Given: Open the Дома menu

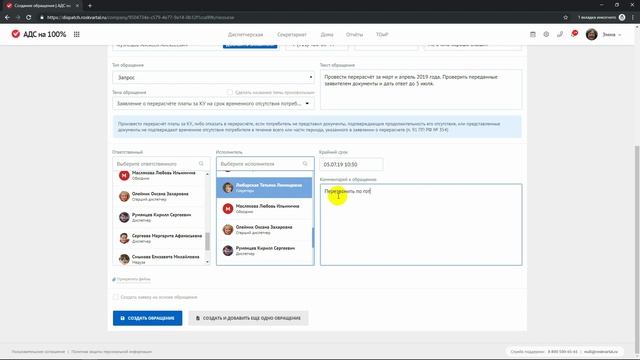Looking at the screenshot, I should (x=327, y=35).
